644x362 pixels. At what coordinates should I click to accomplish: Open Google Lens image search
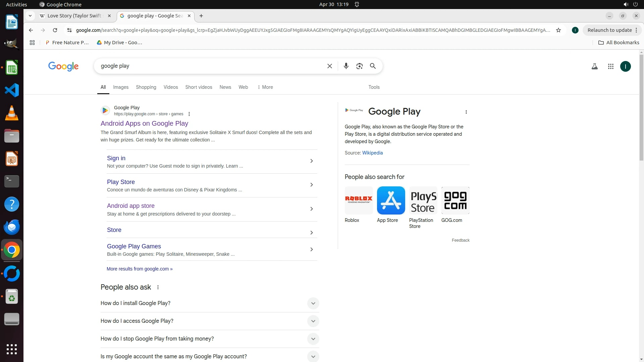[359, 66]
